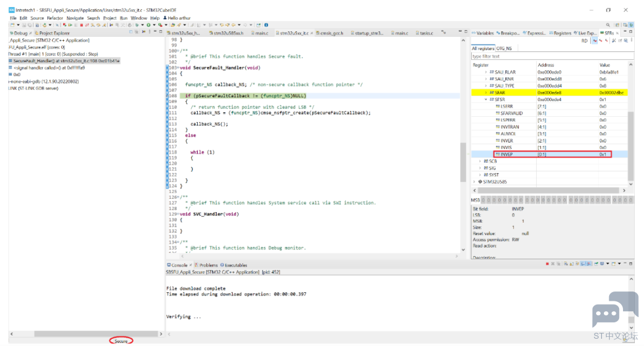Click the red Terminate icon in Console
The image size is (644, 346).
coord(547,263)
